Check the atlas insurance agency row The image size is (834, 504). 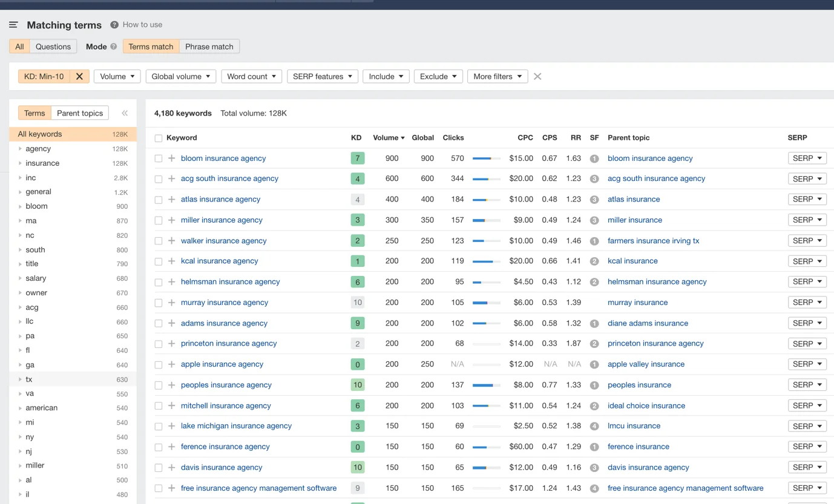click(159, 200)
